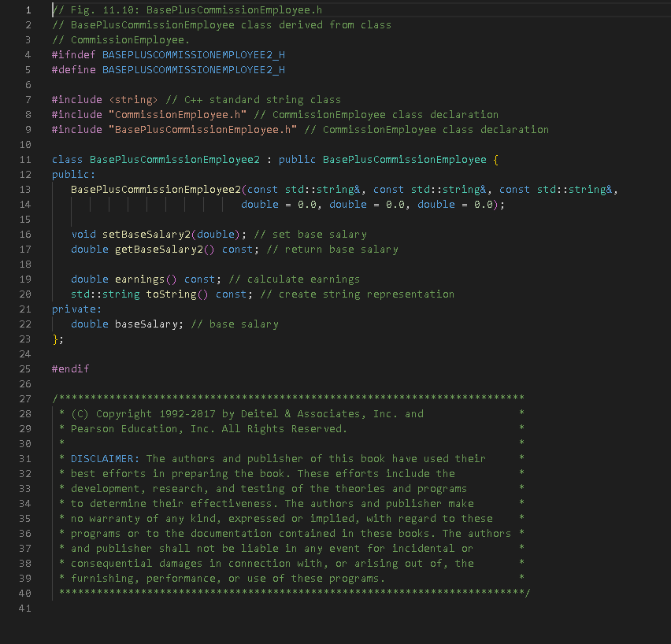Click the "BasePlusCommissionEmployee.h" include string on line 9

(x=203, y=130)
